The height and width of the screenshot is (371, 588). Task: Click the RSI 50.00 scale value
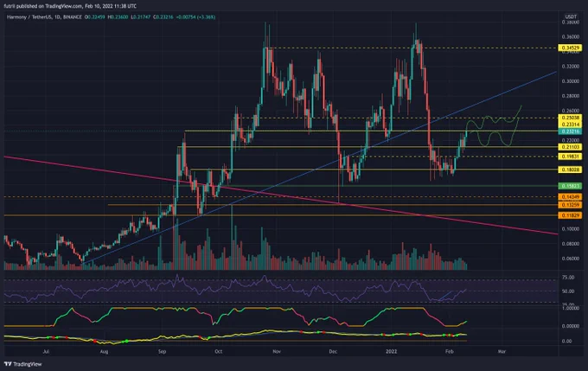tap(568, 291)
